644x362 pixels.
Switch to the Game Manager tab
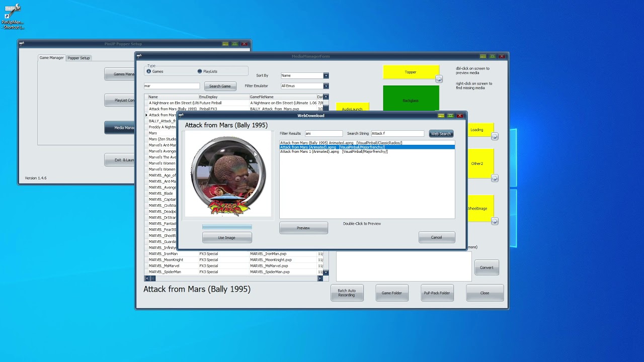[x=52, y=58]
